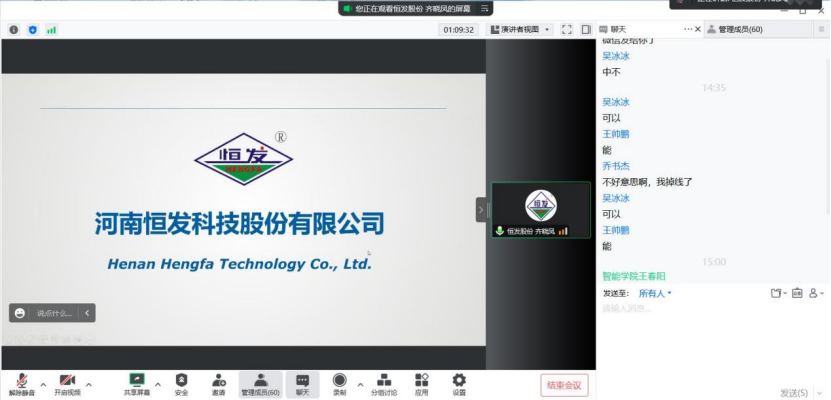Unmute microphone with 解除静音 icon
Image resolution: width=831 pixels, height=400 pixels.
coord(22,384)
